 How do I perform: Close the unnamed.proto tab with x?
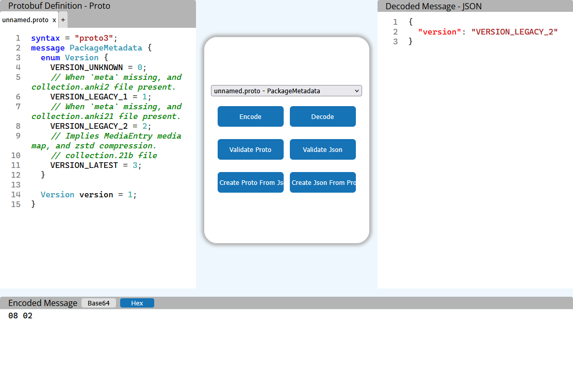pos(54,20)
